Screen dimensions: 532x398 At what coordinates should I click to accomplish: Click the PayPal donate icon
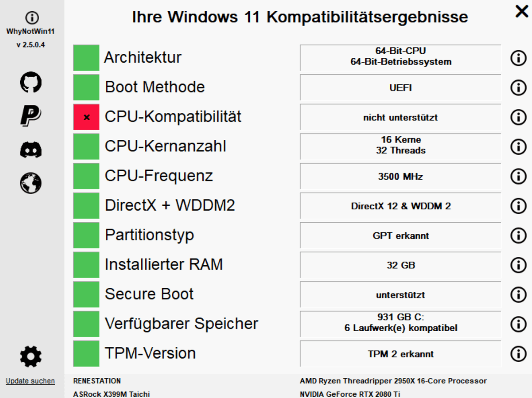(31, 116)
